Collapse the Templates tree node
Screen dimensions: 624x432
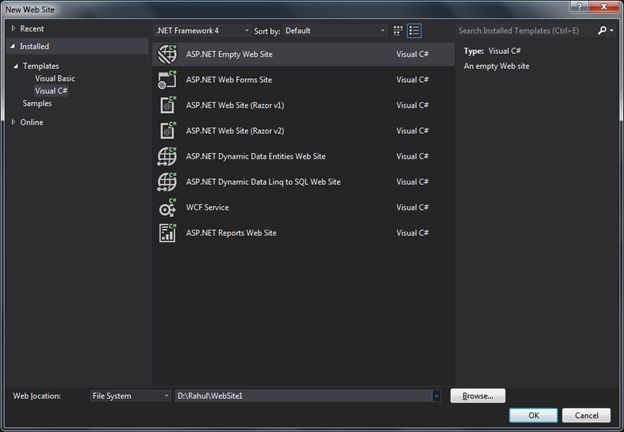(16, 66)
